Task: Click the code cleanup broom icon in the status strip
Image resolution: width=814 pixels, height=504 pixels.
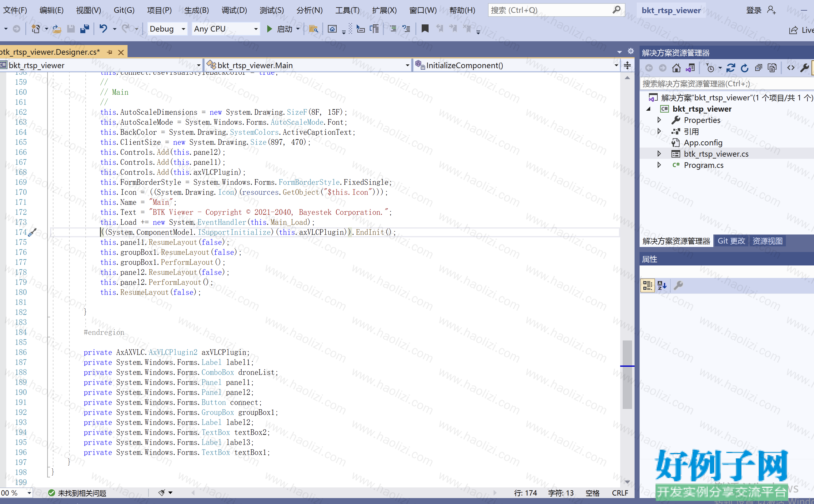Action: click(x=162, y=492)
